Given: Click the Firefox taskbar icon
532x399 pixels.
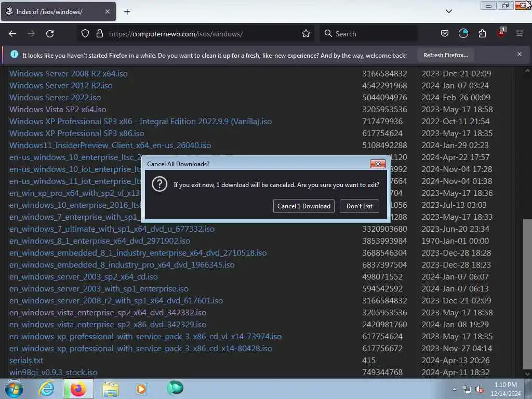Looking at the screenshot, I should click(x=78, y=389).
